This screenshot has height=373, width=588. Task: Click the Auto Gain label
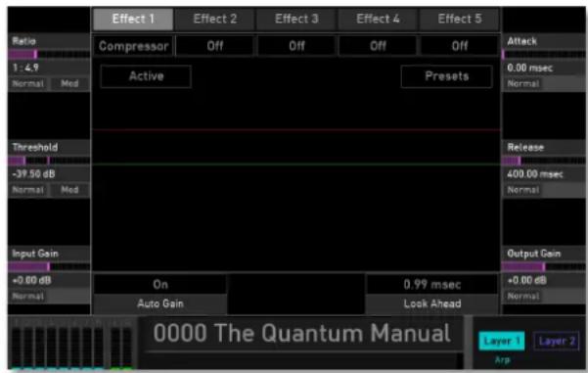coord(160,303)
